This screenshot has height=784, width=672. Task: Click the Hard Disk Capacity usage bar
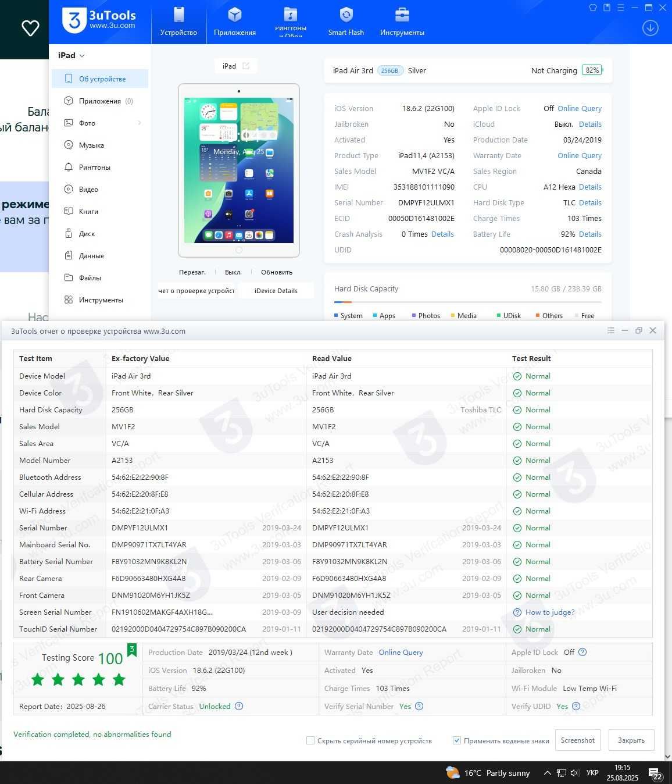(x=468, y=302)
